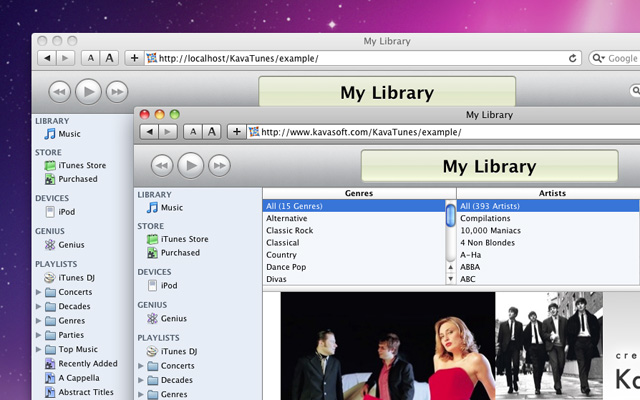Image resolution: width=640 pixels, height=400 pixels.
Task: Select All (393 Artists) row
Action: coord(548,206)
